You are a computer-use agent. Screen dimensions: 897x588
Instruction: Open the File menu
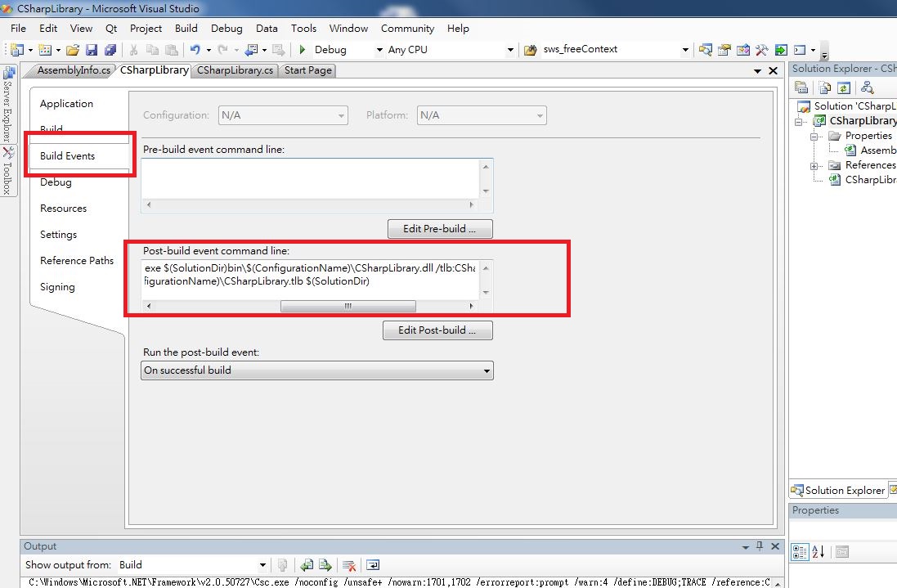(x=18, y=28)
